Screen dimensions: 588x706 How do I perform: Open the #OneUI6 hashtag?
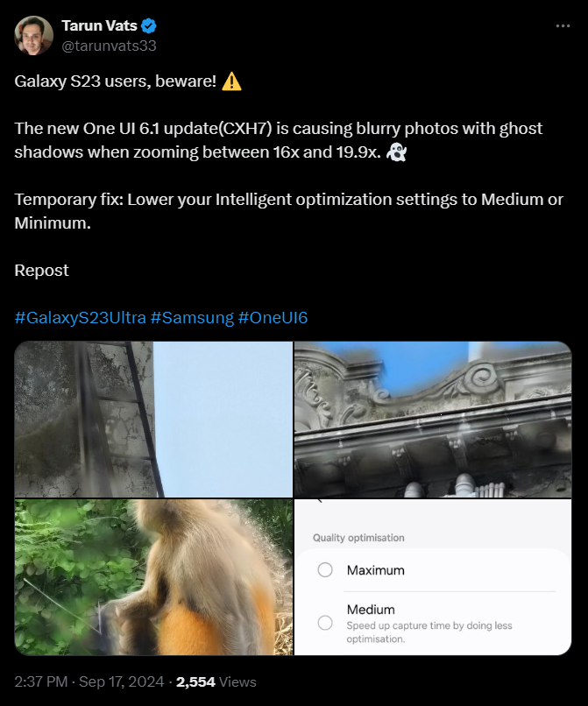273,318
